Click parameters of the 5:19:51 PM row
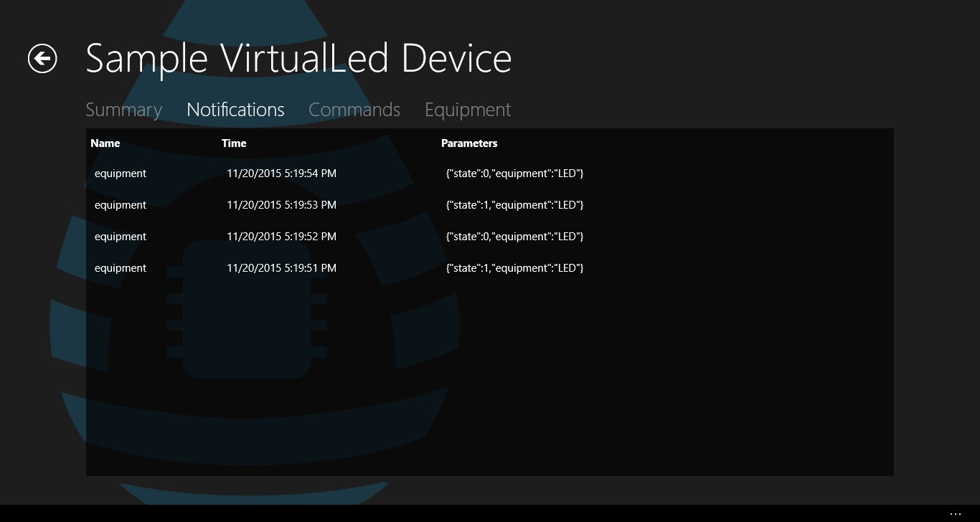Screen dimensions: 980x522 pos(514,268)
